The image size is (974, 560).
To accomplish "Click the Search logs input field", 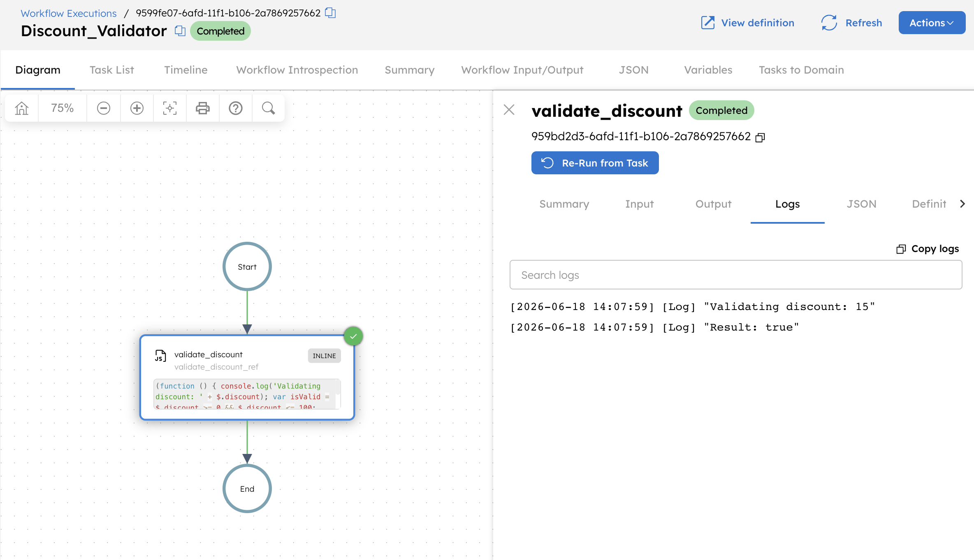I will [736, 275].
